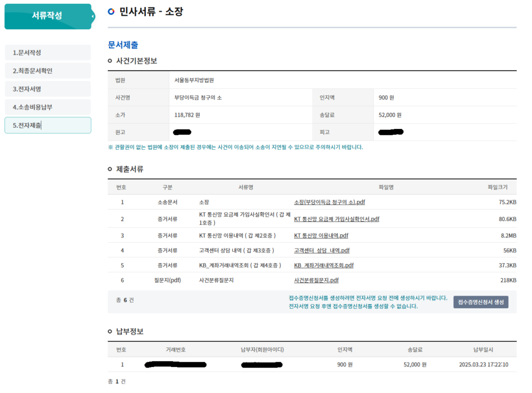Click the redacted 피고 name field
532x393 pixels.
390,132
